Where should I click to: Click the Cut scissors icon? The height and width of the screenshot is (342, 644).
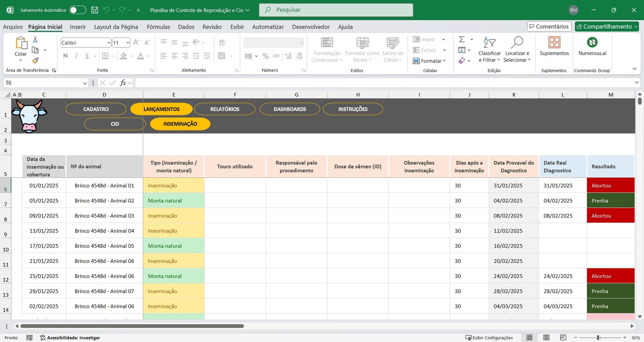click(x=35, y=39)
